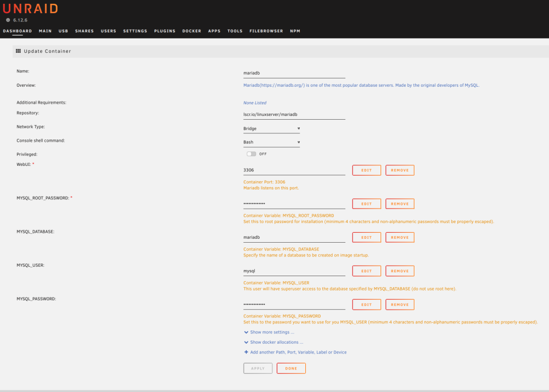Open the Console shell command dropdown (Bash)
Screen dimensions: 549x392
coord(271,142)
